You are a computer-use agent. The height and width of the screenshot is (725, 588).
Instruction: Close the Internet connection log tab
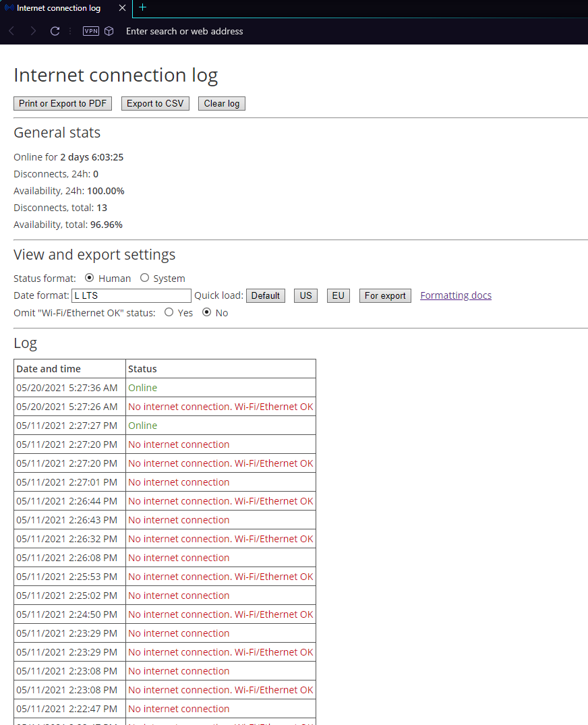121,8
